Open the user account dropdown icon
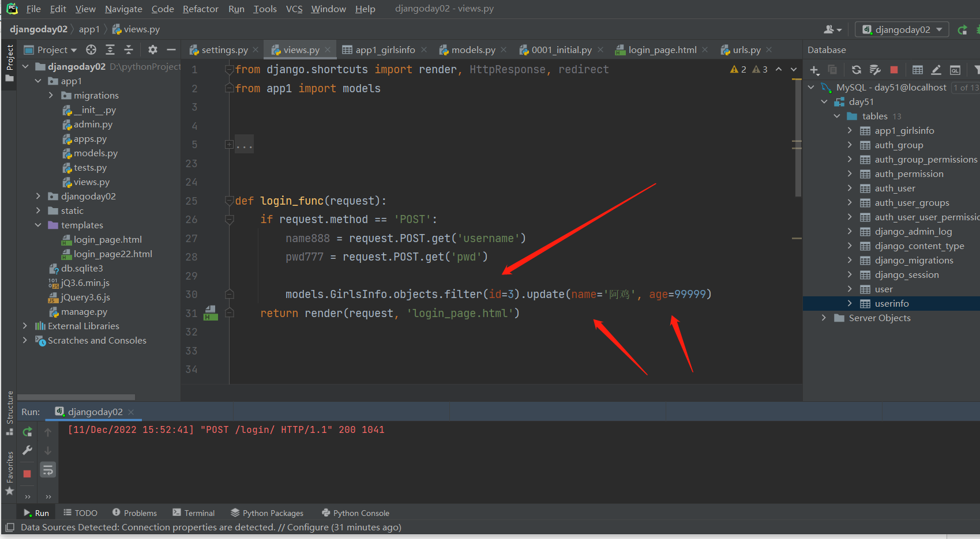980x539 pixels. 833,30
